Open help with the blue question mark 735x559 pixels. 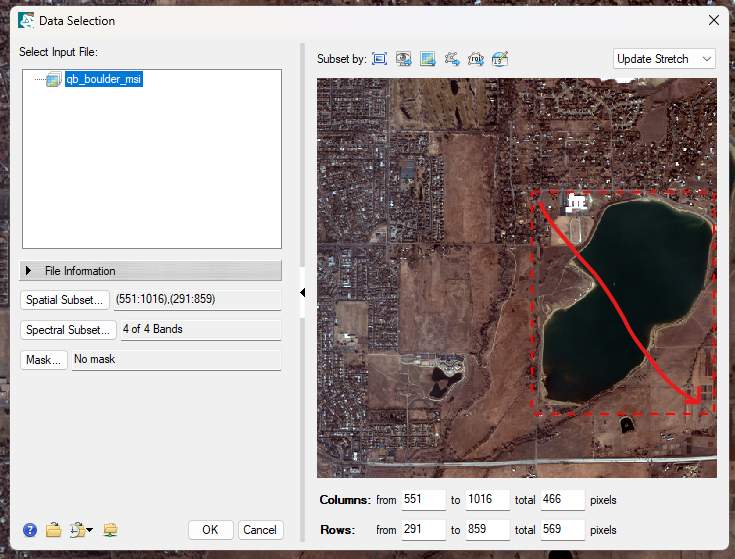[x=30, y=530]
